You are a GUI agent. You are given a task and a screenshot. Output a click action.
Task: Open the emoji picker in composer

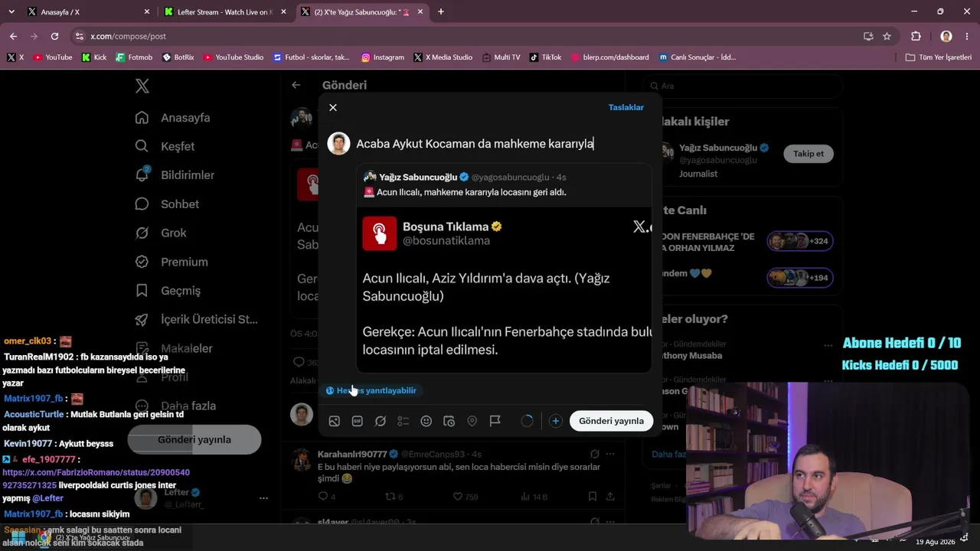(426, 421)
